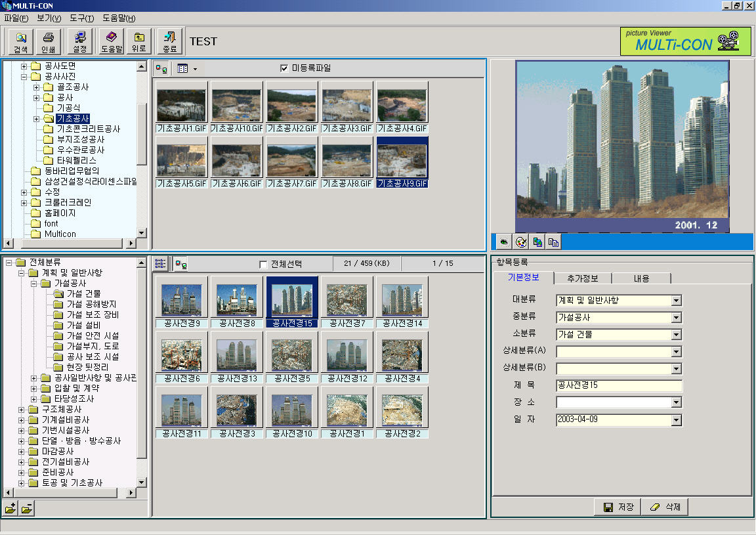Select the 기초공사1.GIF thumbnail
This screenshot has width=756, height=535.
click(x=181, y=106)
